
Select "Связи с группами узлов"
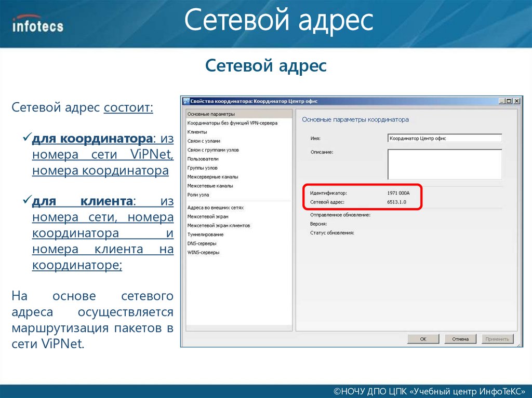coord(213,150)
